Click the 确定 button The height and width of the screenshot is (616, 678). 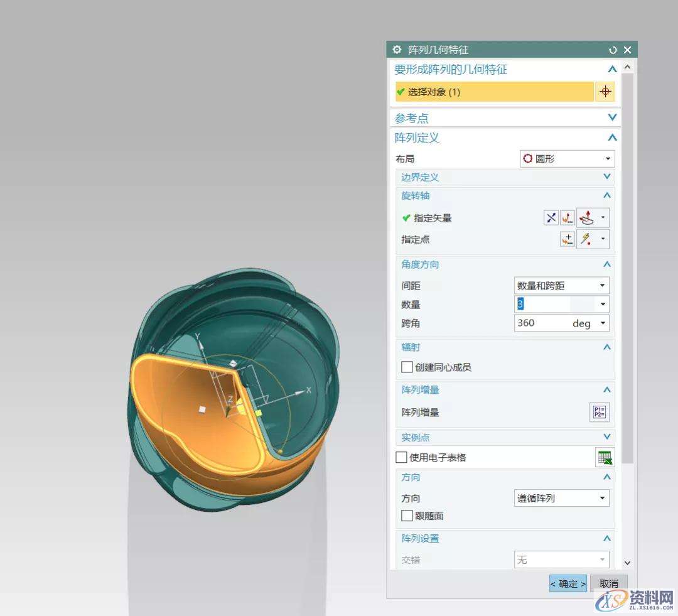[568, 583]
